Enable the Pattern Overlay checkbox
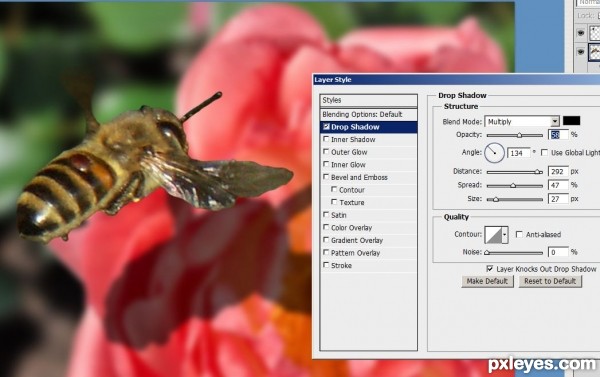The width and height of the screenshot is (600, 377). click(326, 253)
